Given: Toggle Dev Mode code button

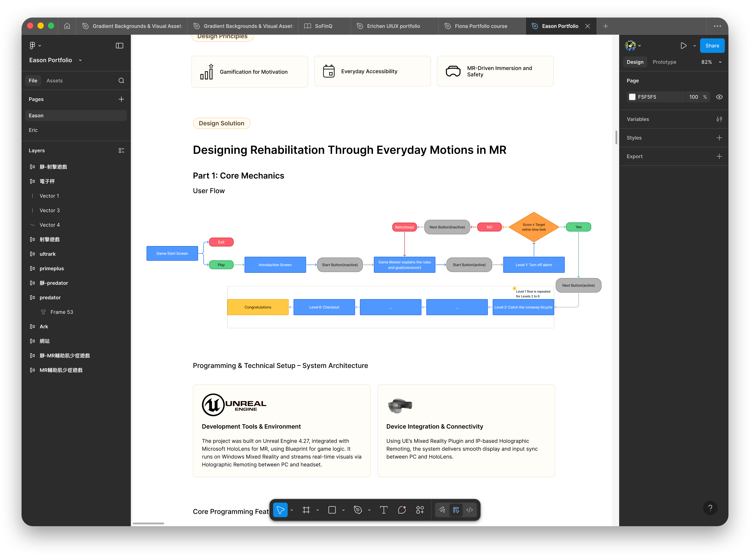Looking at the screenshot, I should coord(469,510).
